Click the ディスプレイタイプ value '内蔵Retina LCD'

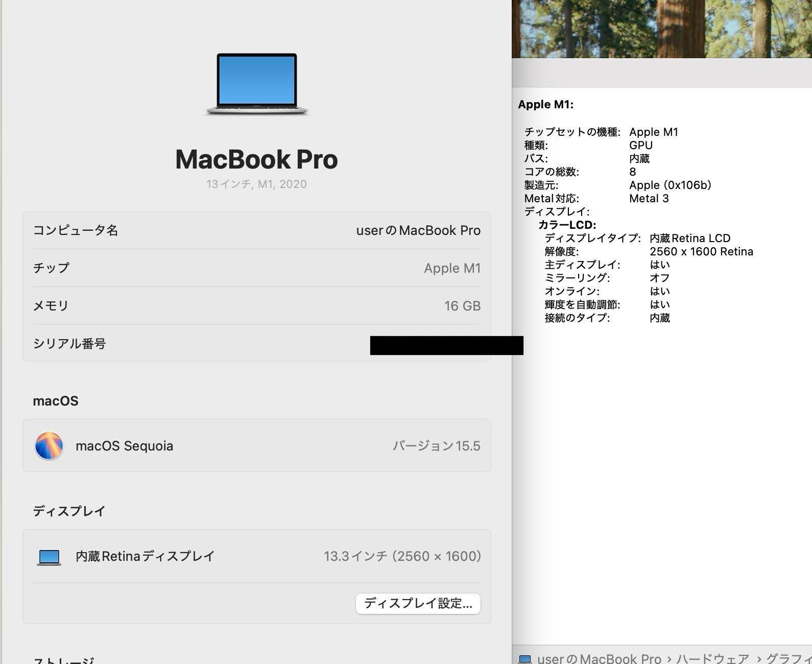pyautogui.click(x=690, y=238)
